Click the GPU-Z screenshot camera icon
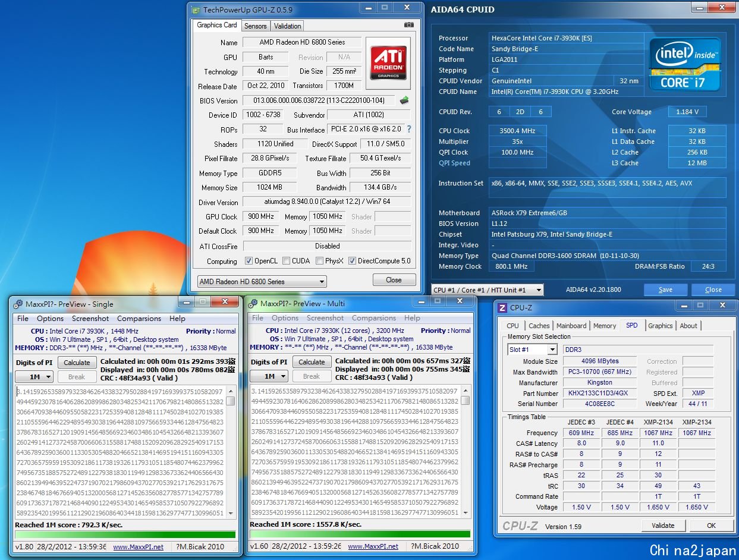 coord(408,25)
